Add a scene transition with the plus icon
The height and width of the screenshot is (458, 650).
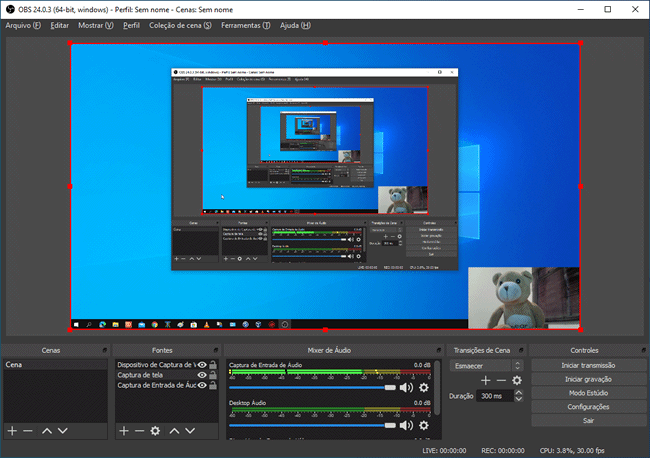click(x=486, y=380)
